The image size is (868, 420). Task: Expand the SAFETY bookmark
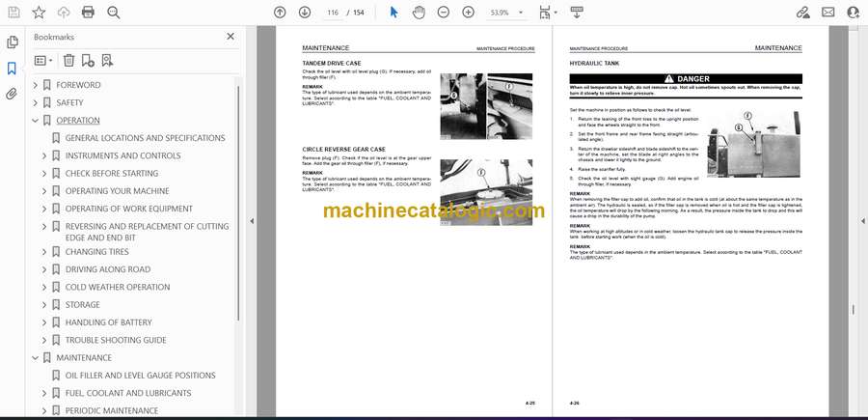[36, 102]
